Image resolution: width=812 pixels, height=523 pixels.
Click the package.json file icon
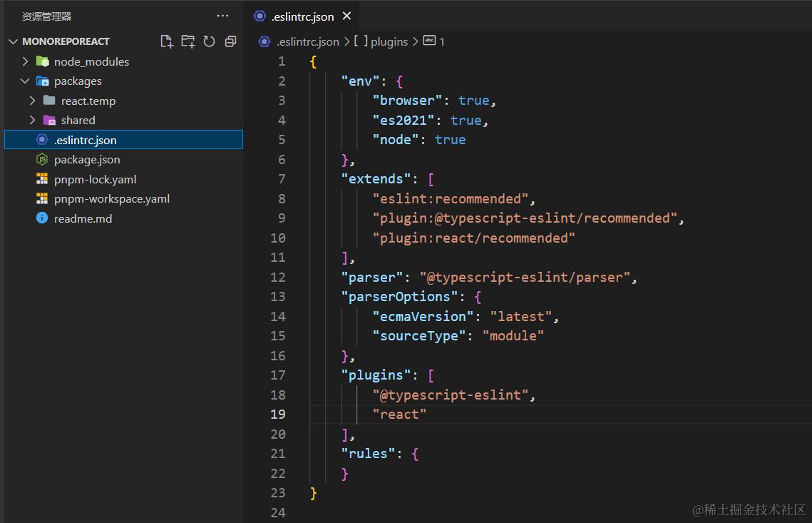[42, 159]
